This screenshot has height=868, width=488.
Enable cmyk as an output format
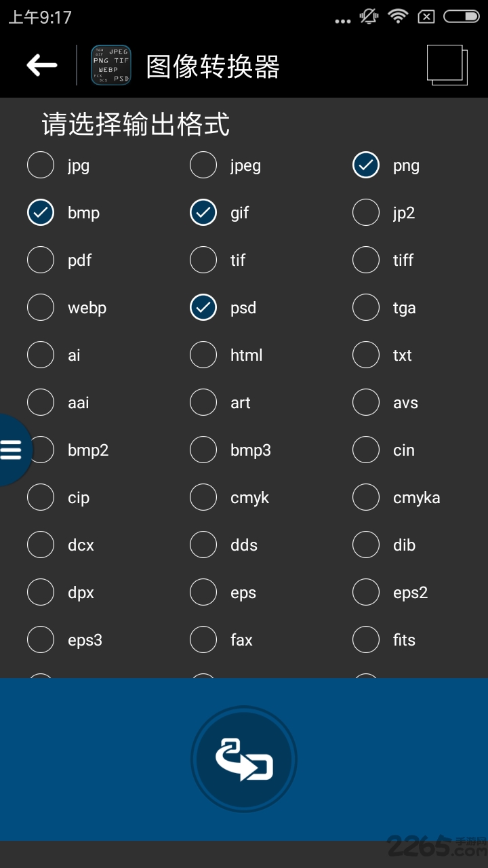pos(203,497)
